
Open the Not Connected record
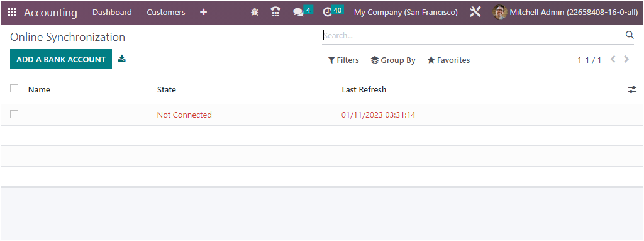pos(184,115)
